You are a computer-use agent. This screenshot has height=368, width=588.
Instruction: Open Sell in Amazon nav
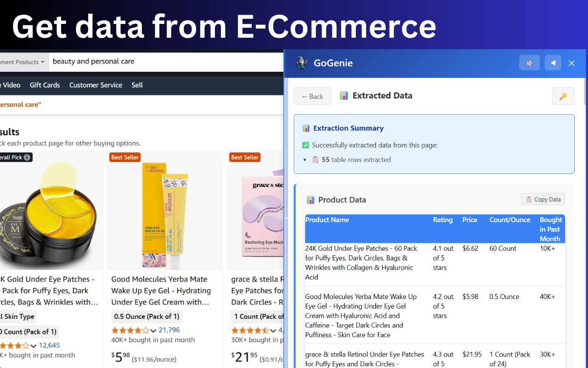137,85
